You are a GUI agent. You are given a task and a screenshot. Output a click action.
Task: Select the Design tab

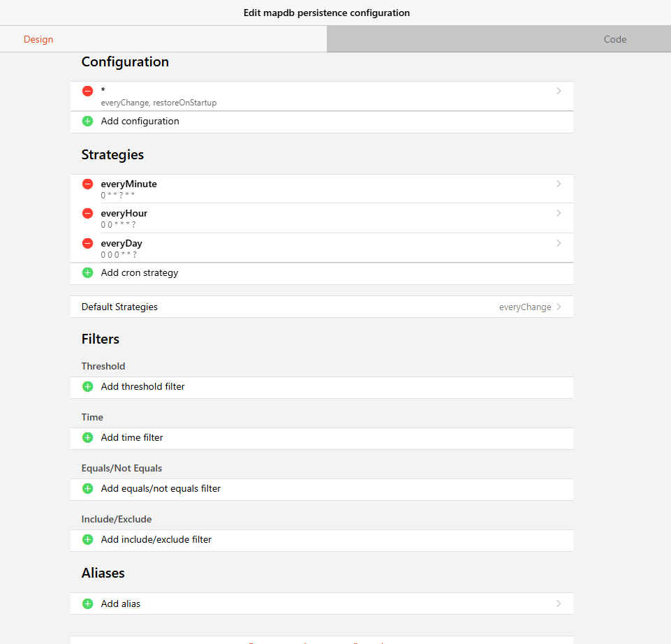coord(38,39)
